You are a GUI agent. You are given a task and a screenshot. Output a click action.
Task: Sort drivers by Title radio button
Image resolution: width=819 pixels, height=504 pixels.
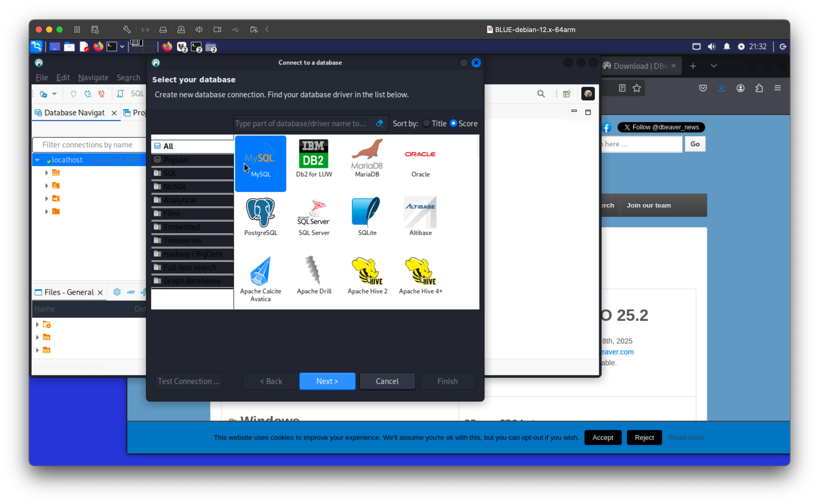tap(426, 123)
